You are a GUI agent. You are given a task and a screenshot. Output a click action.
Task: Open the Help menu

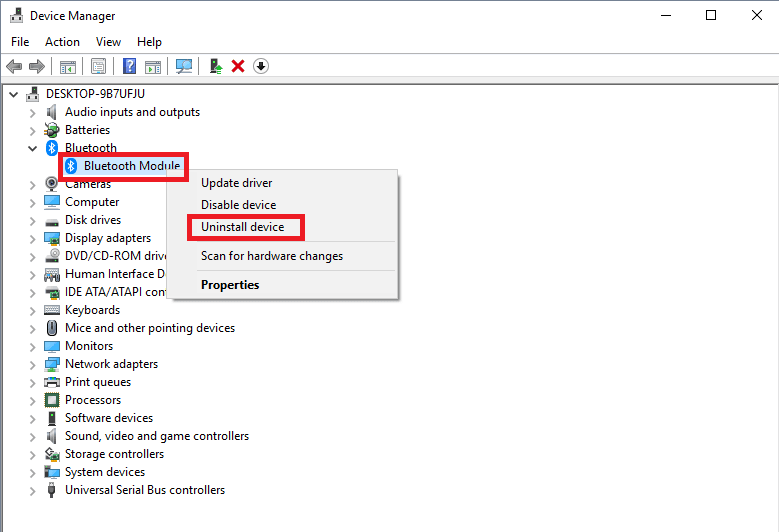(x=149, y=42)
